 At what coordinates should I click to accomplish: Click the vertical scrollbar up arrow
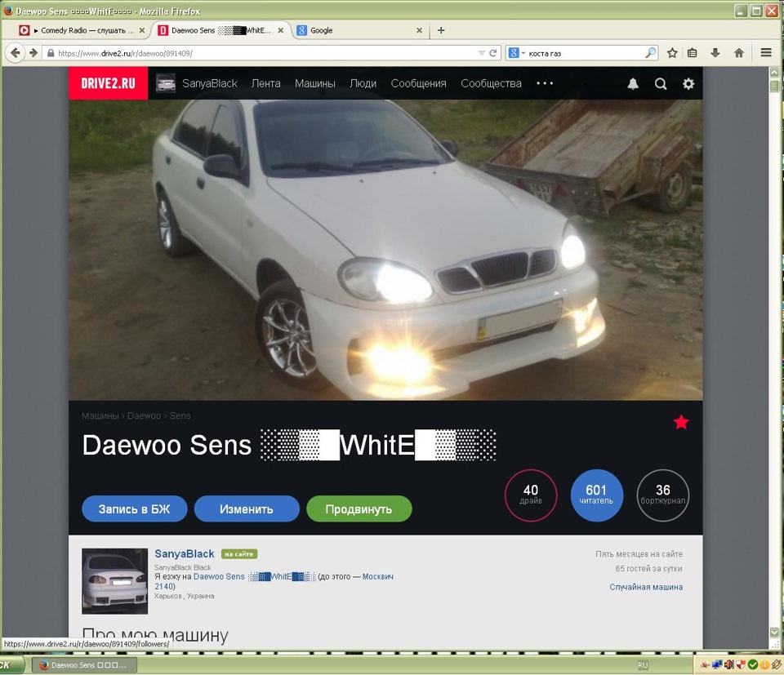coord(774,72)
